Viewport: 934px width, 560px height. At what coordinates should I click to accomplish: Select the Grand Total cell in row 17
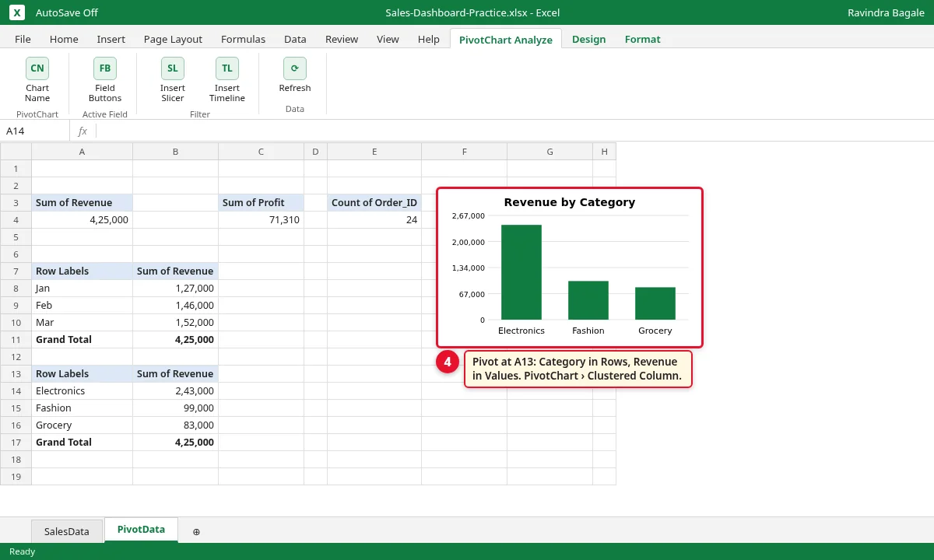(x=83, y=443)
